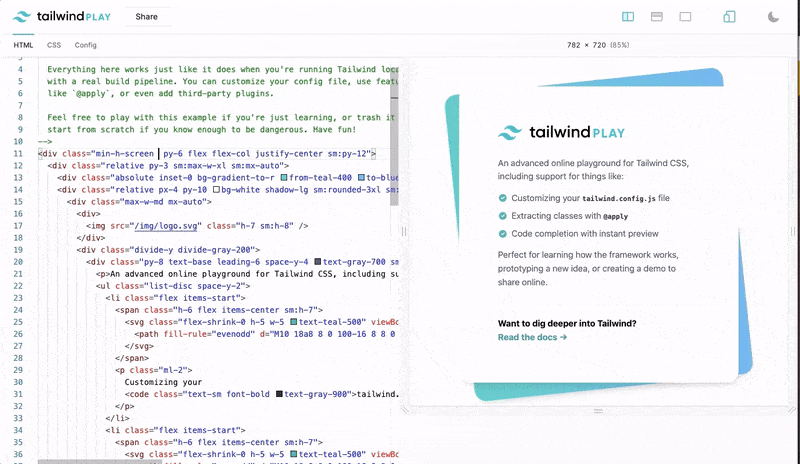The height and width of the screenshot is (464, 800).
Task: Select the horizontal split layout icon
Action: point(657,17)
